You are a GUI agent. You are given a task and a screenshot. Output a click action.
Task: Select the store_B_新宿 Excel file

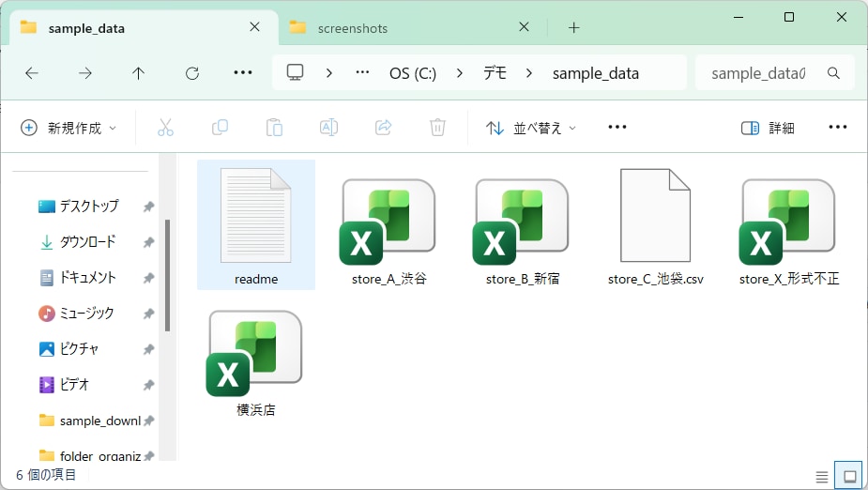pos(522,226)
